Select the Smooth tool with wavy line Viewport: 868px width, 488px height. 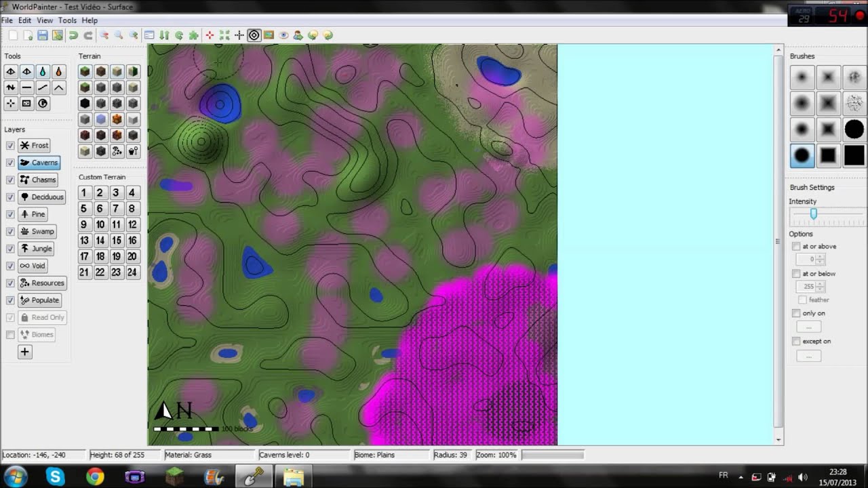[43, 87]
